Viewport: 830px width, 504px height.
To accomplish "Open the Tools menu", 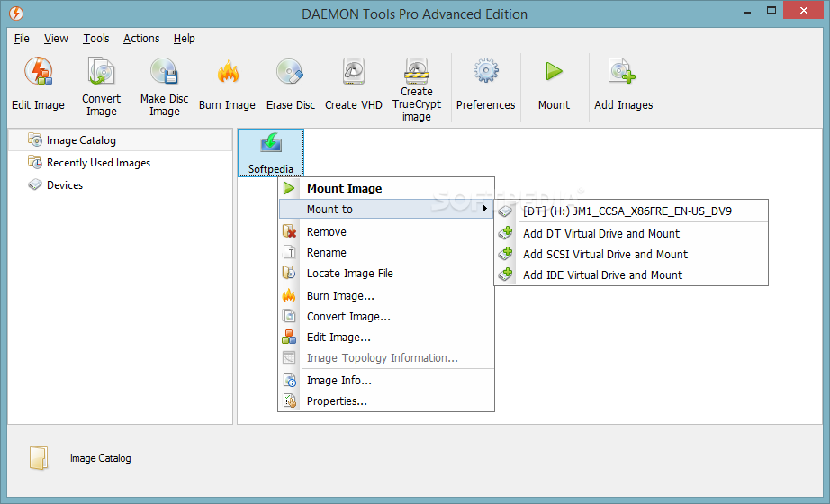I will pyautogui.click(x=95, y=38).
